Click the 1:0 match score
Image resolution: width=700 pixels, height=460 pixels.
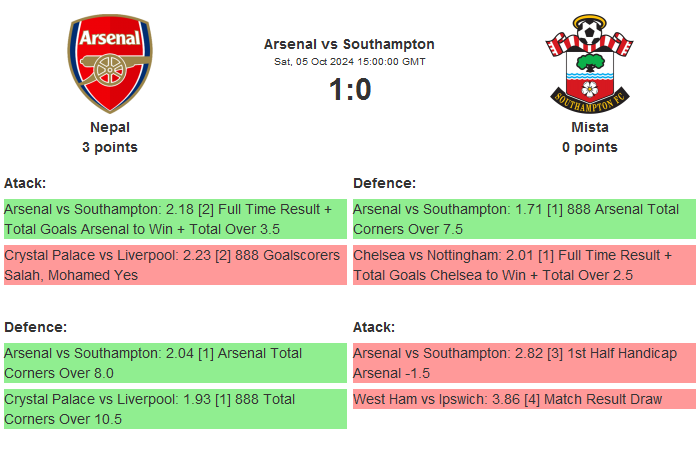pos(349,90)
